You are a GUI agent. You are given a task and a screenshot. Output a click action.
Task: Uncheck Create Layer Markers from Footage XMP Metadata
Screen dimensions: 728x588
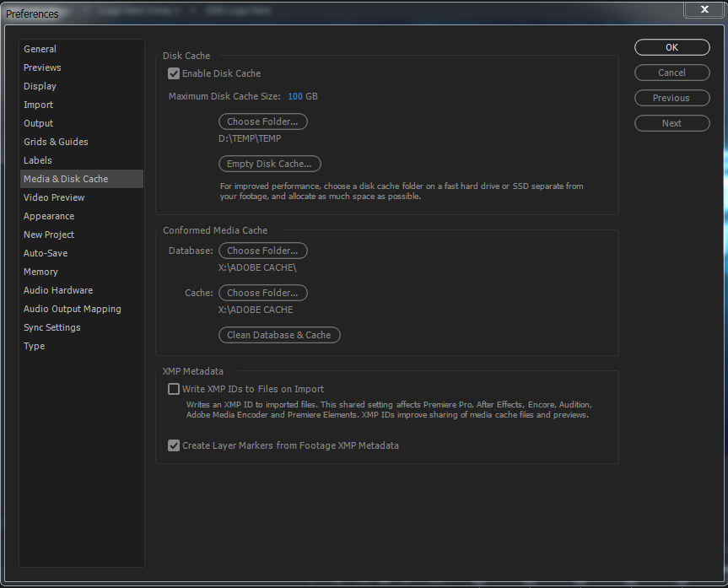(x=174, y=445)
